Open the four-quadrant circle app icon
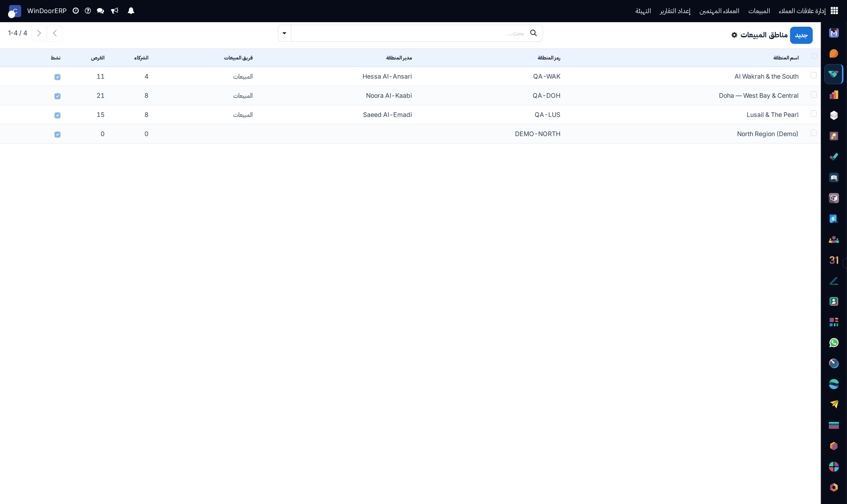Image resolution: width=847 pixels, height=504 pixels. pos(834,467)
